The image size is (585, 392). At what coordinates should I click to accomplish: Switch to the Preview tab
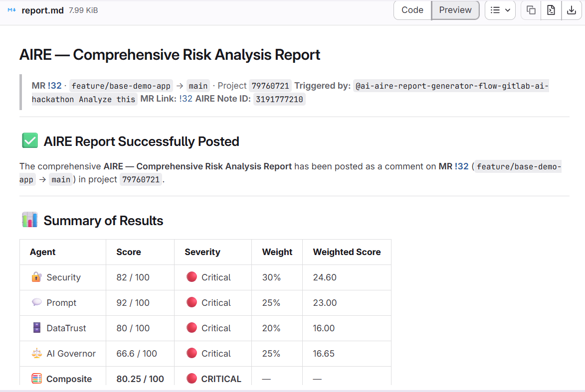coord(455,10)
